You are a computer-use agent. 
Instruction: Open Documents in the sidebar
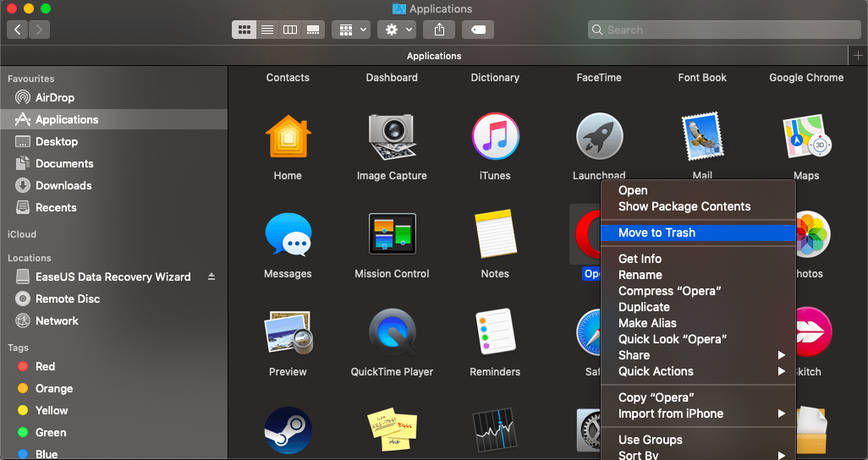(113, 164)
